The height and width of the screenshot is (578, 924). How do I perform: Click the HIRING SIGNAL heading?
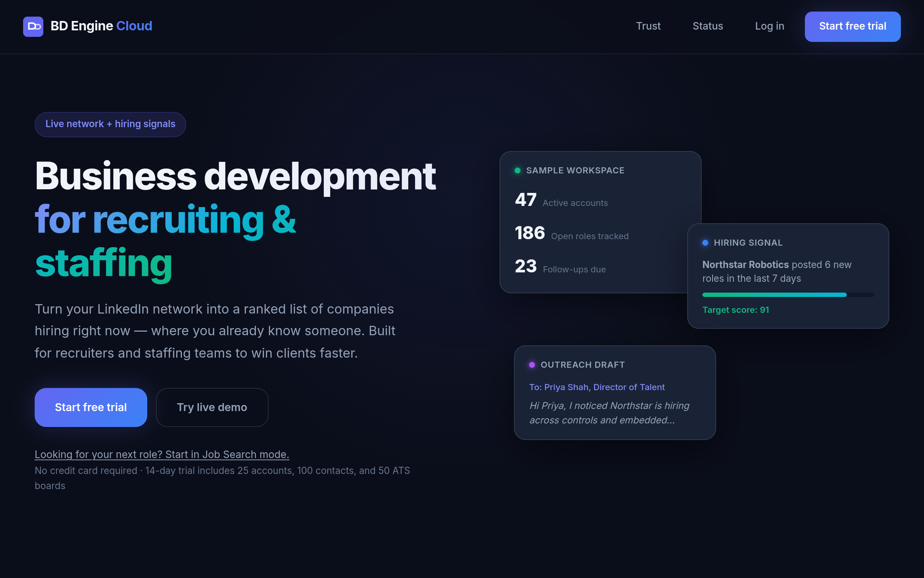click(748, 243)
